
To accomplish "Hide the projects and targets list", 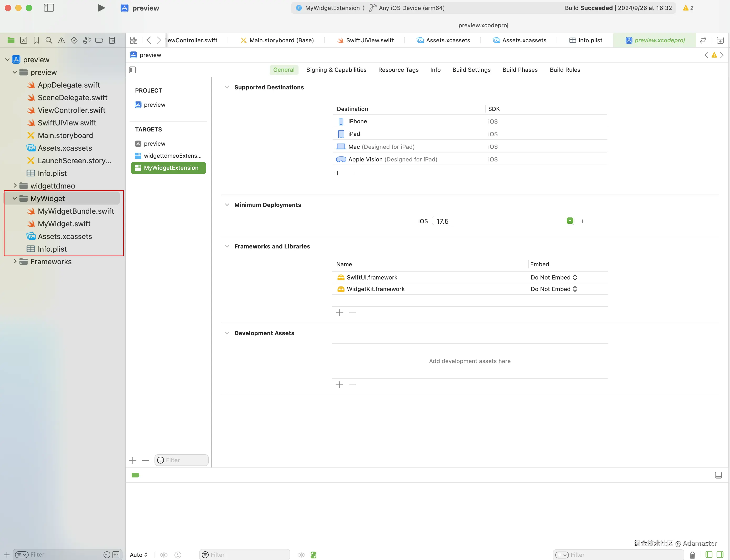I will (133, 70).
